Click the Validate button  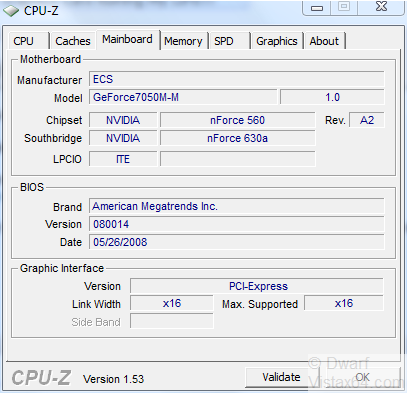pos(281,377)
